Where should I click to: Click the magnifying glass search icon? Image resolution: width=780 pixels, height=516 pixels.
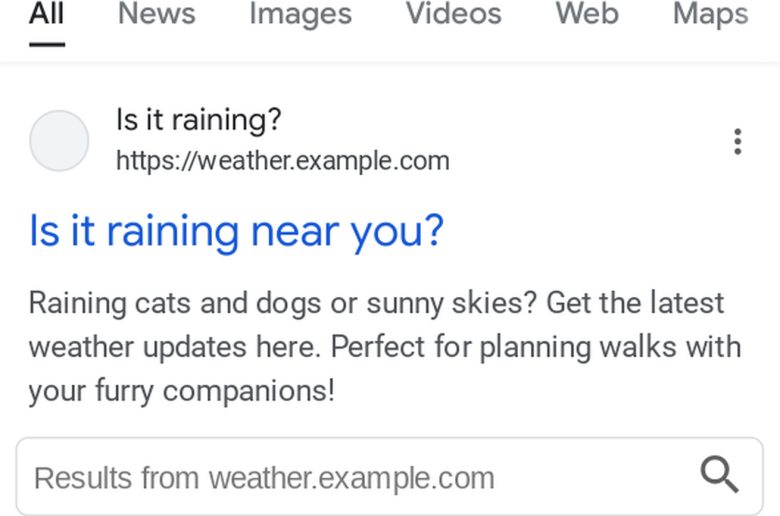coord(719,474)
